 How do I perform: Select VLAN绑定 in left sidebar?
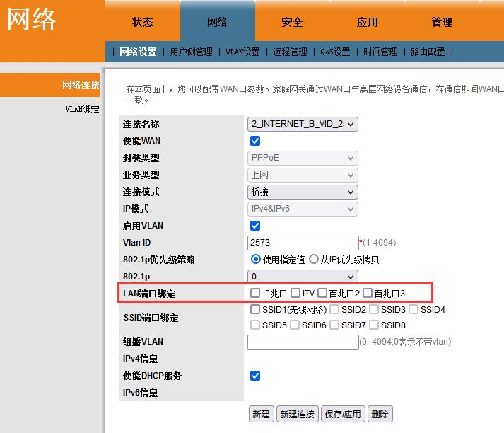tap(82, 110)
